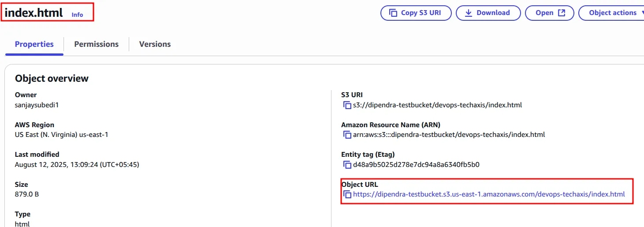Select the Etag hash value
The width and height of the screenshot is (644, 227).
point(416,165)
